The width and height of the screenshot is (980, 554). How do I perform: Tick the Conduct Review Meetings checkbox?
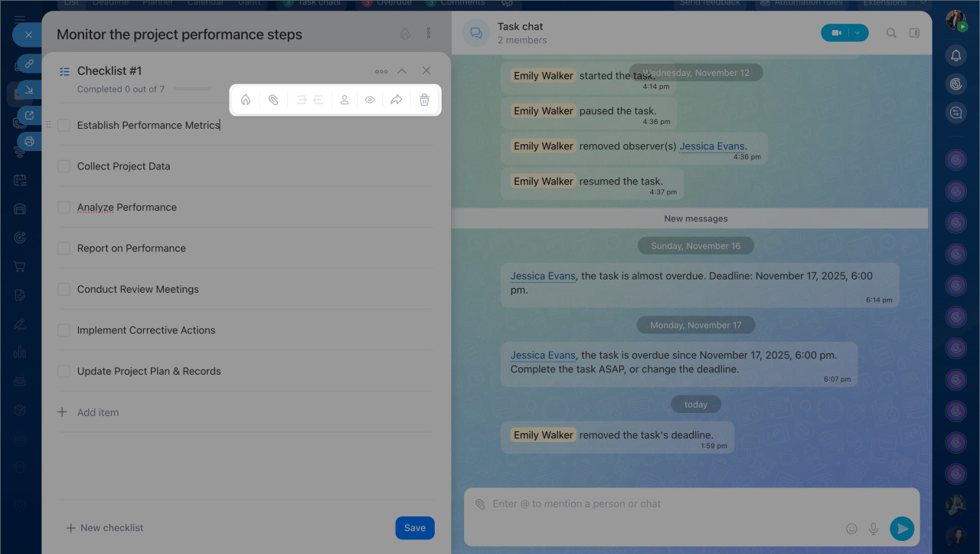pyautogui.click(x=64, y=290)
